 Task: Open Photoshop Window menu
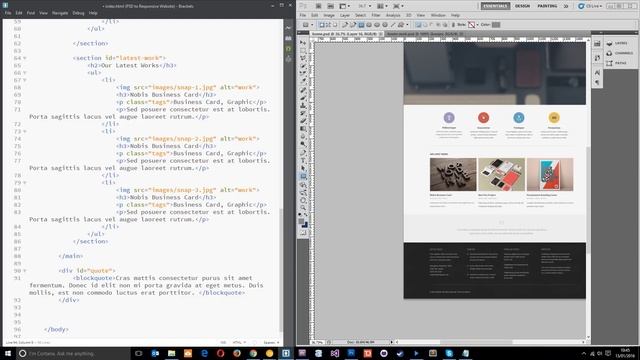(438, 15)
